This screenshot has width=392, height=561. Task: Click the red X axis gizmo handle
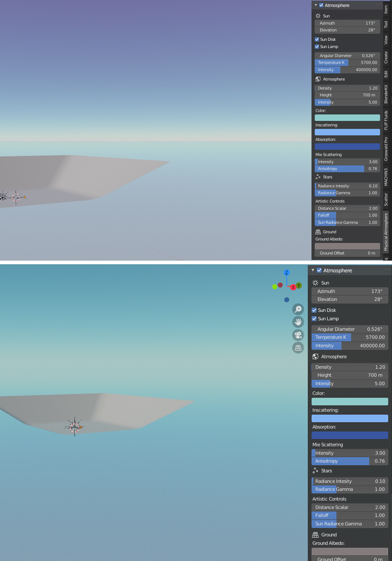pos(293,287)
